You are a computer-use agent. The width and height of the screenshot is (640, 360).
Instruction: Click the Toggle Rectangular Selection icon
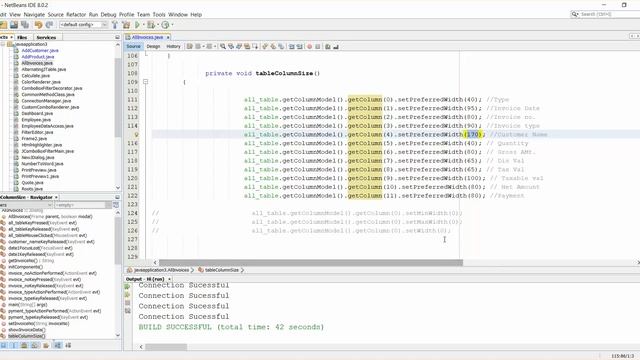click(256, 47)
